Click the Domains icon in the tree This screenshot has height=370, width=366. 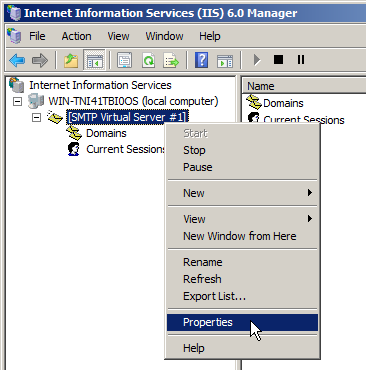pos(74,133)
